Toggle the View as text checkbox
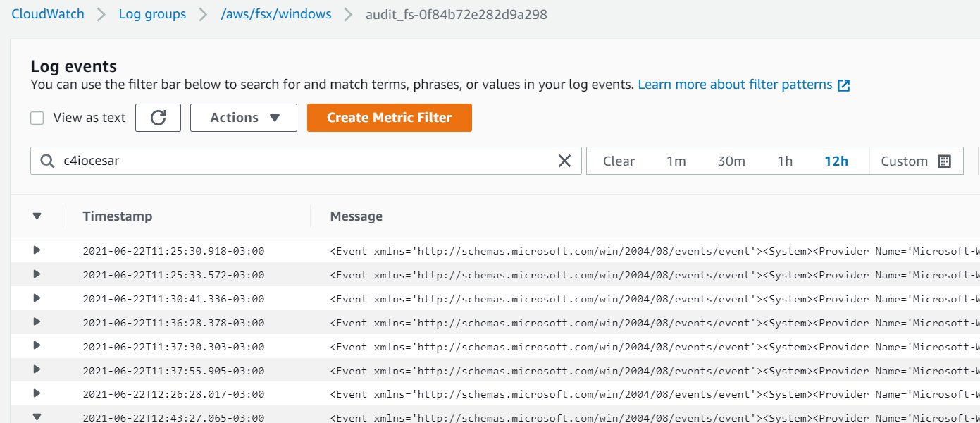The width and height of the screenshot is (980, 423). [37, 118]
